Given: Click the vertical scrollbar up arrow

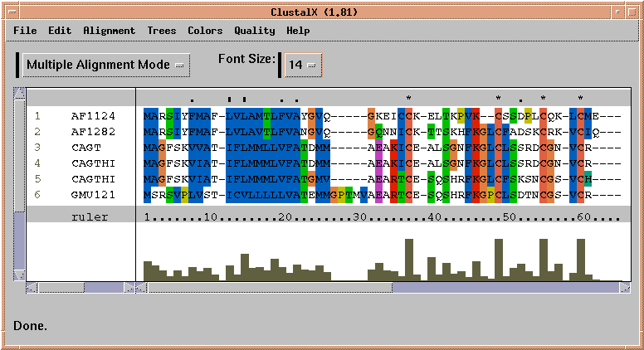Looking at the screenshot, I should tap(20, 93).
